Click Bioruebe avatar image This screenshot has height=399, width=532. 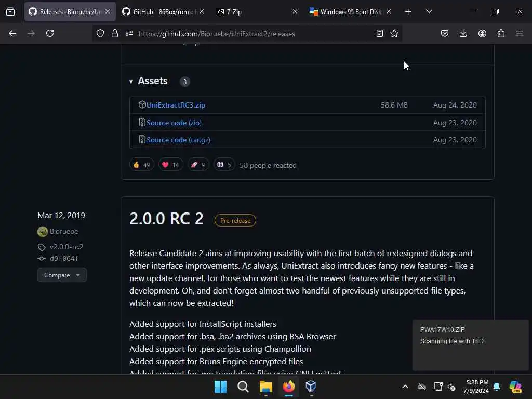point(43,232)
